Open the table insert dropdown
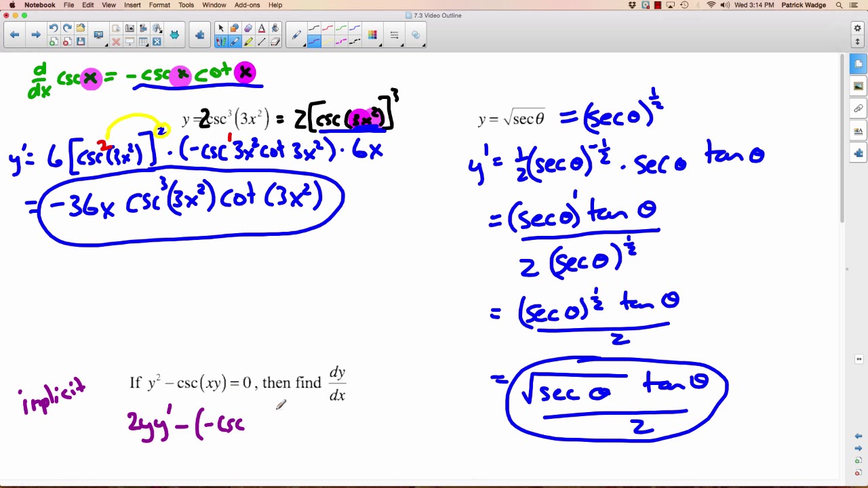Screen dimensions: 868x488 143,42
